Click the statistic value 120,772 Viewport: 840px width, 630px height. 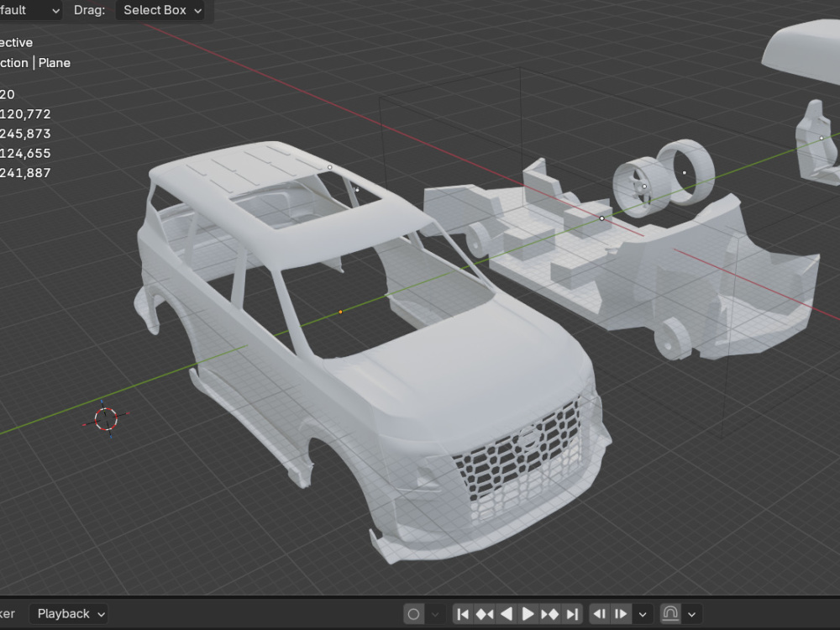(25, 114)
